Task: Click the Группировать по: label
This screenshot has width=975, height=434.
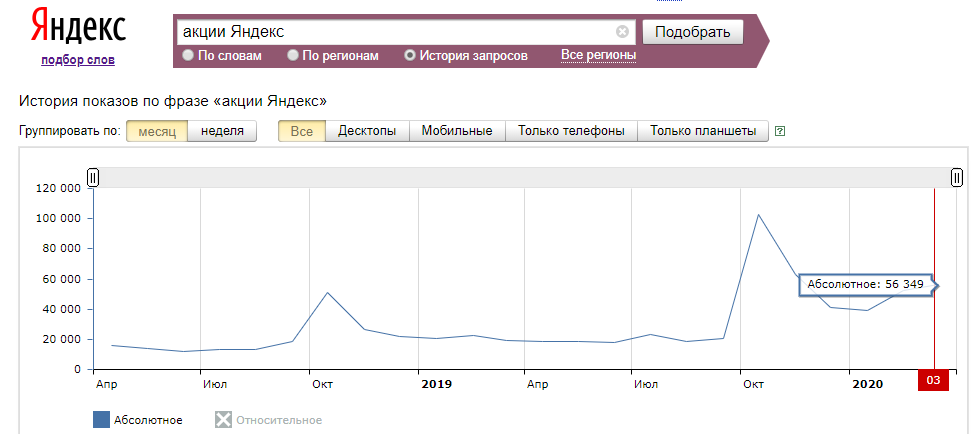Action: pos(70,131)
